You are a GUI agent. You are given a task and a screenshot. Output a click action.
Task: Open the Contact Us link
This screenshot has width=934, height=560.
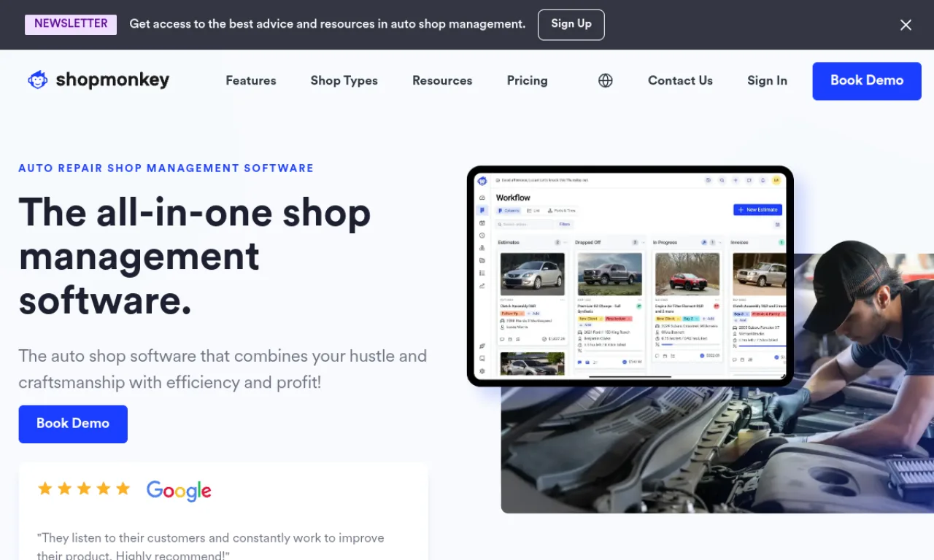[680, 81]
